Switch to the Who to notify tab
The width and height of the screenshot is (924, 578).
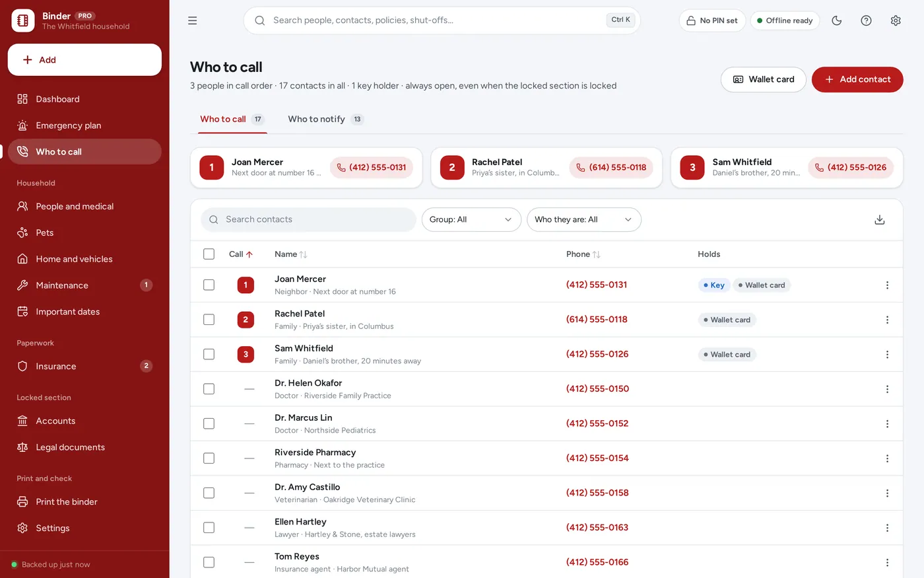pyautogui.click(x=326, y=120)
